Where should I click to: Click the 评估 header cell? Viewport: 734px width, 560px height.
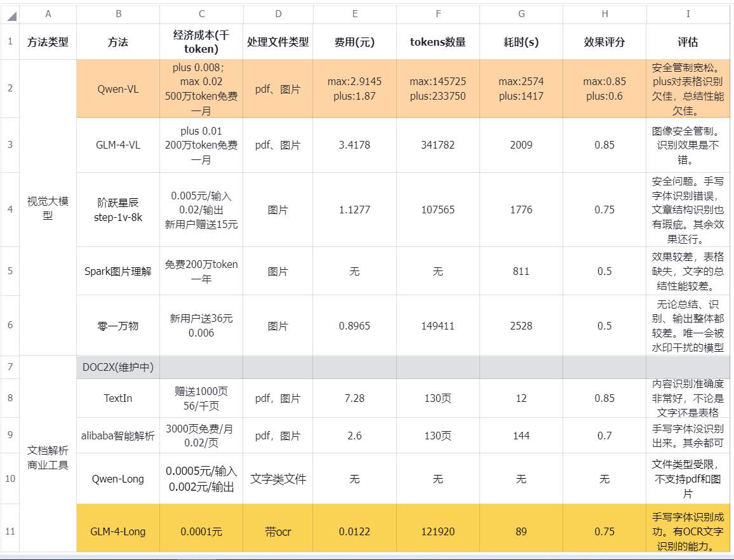688,42
